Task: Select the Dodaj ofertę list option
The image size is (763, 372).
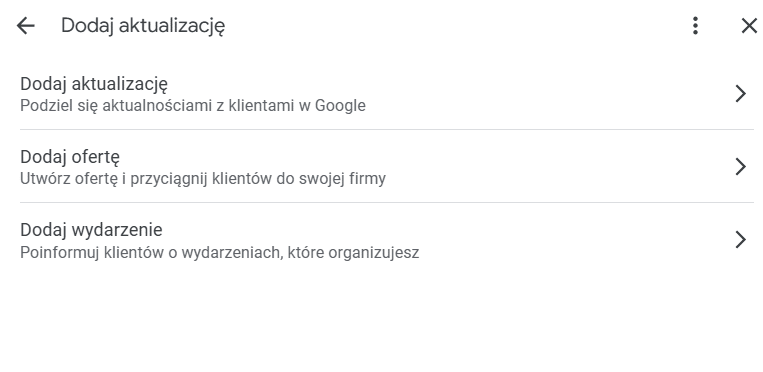Action: 386,167
